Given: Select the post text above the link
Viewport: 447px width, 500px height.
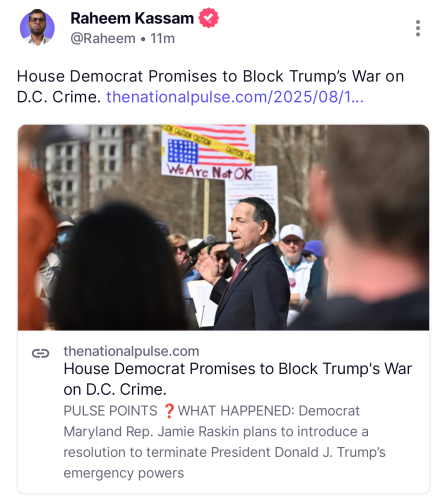Looking at the screenshot, I should pyautogui.click(x=210, y=87).
